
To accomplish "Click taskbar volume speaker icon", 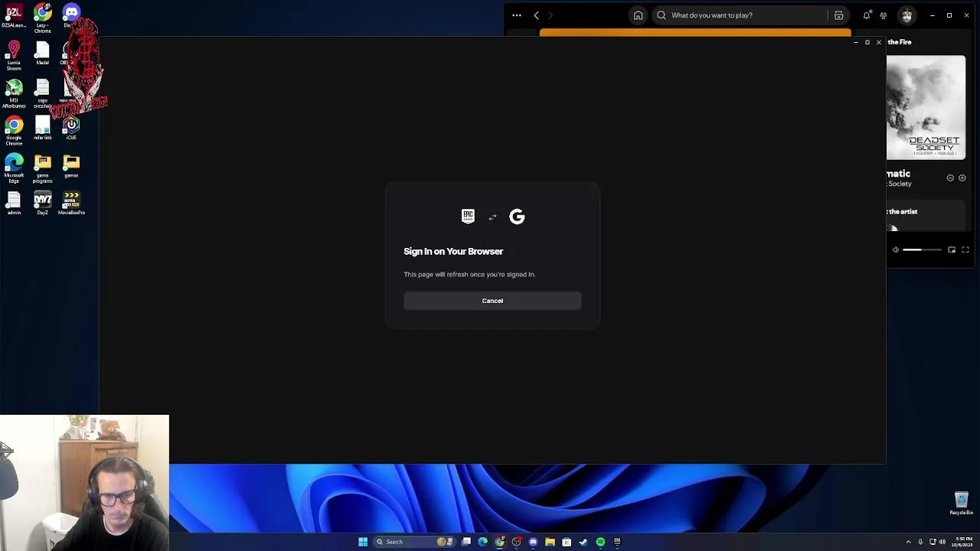I will pos(942,542).
